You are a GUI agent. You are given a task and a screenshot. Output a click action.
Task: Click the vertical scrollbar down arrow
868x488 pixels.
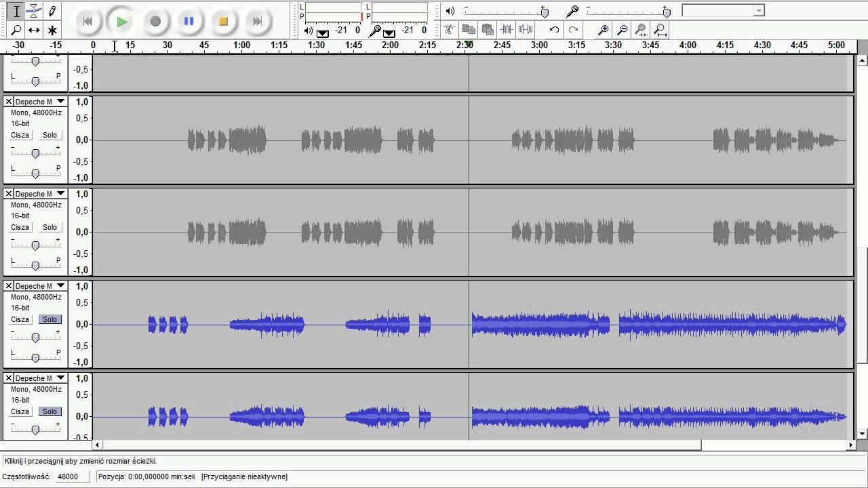[x=863, y=434]
